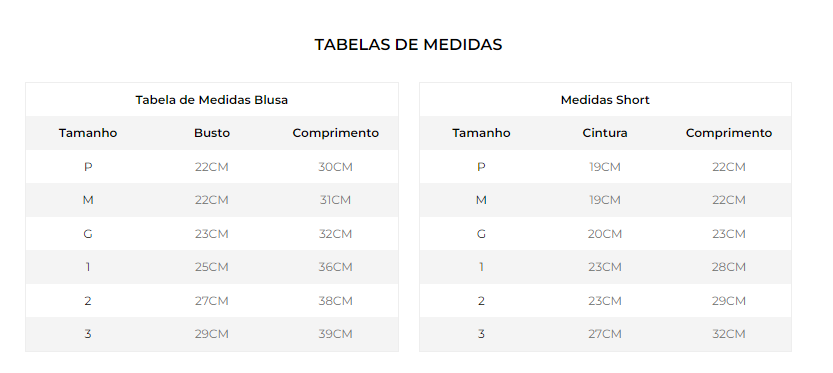Select size P row in Blusa table

click(212, 167)
